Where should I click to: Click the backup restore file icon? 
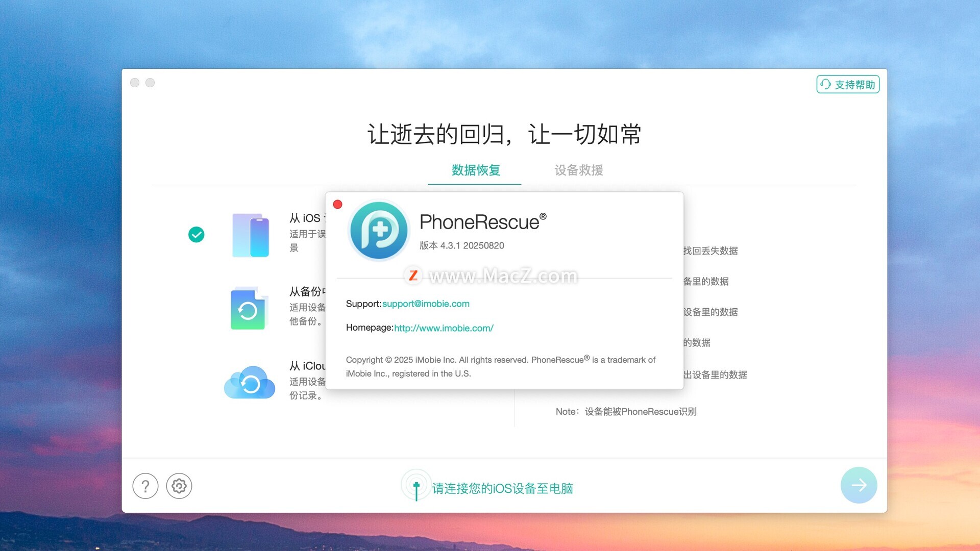click(249, 308)
